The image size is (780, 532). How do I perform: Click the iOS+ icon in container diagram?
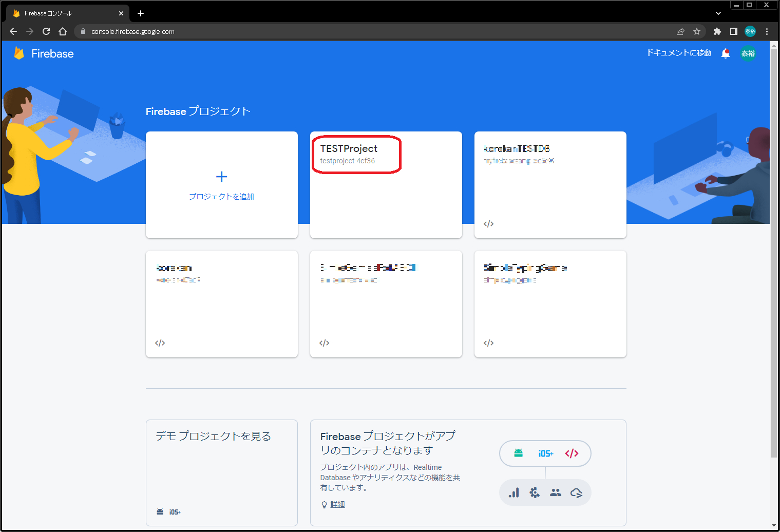coord(546,453)
